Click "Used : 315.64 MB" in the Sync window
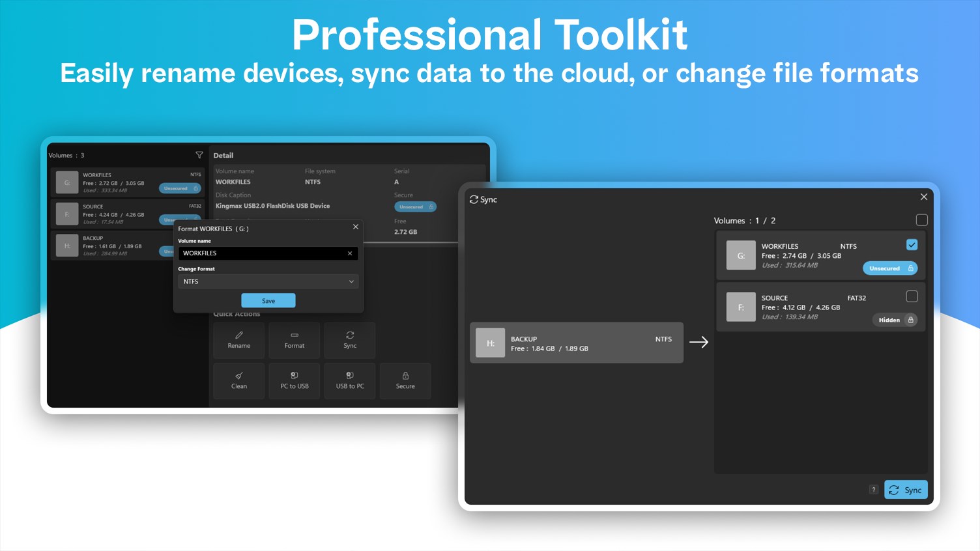980x551 pixels. [790, 265]
